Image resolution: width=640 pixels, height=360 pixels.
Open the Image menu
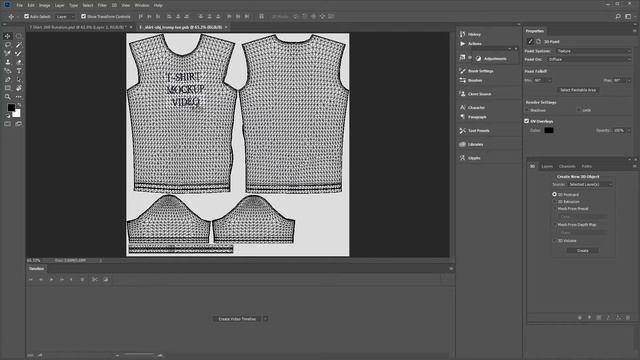tap(44, 5)
